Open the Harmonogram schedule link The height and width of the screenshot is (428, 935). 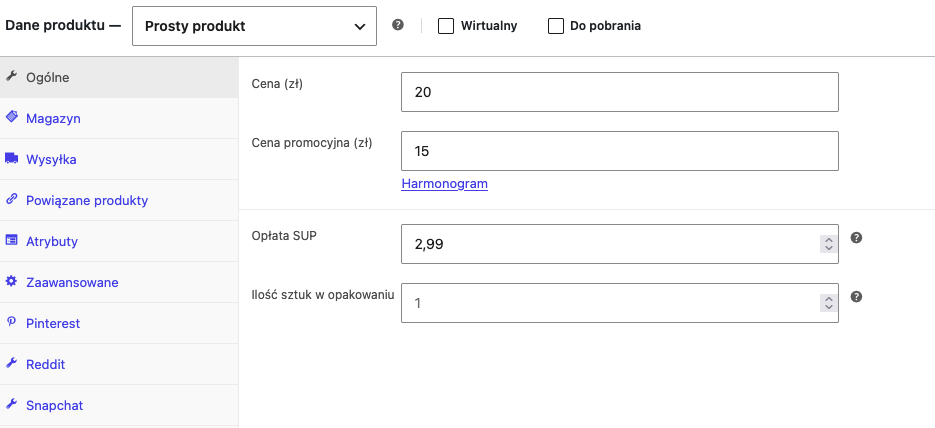(445, 184)
